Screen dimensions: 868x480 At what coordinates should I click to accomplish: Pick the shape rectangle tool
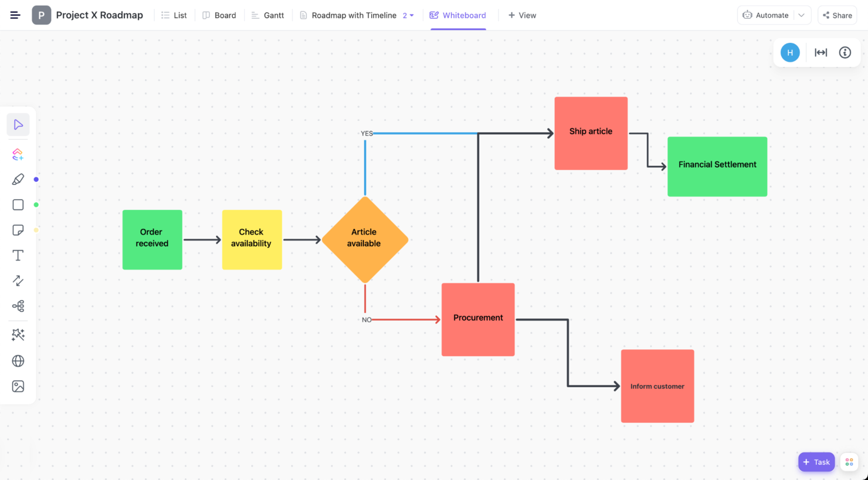[x=18, y=205]
